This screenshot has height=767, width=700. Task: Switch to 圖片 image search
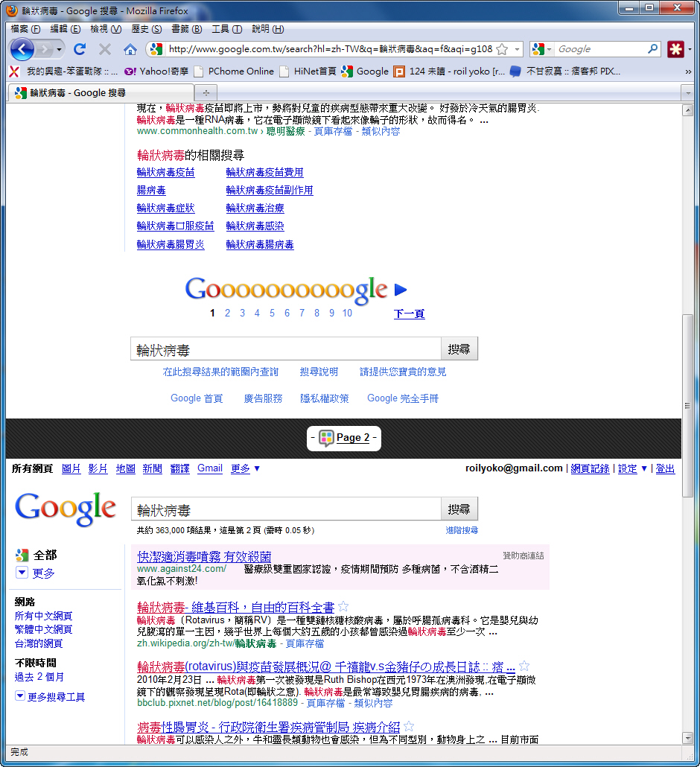(x=71, y=468)
